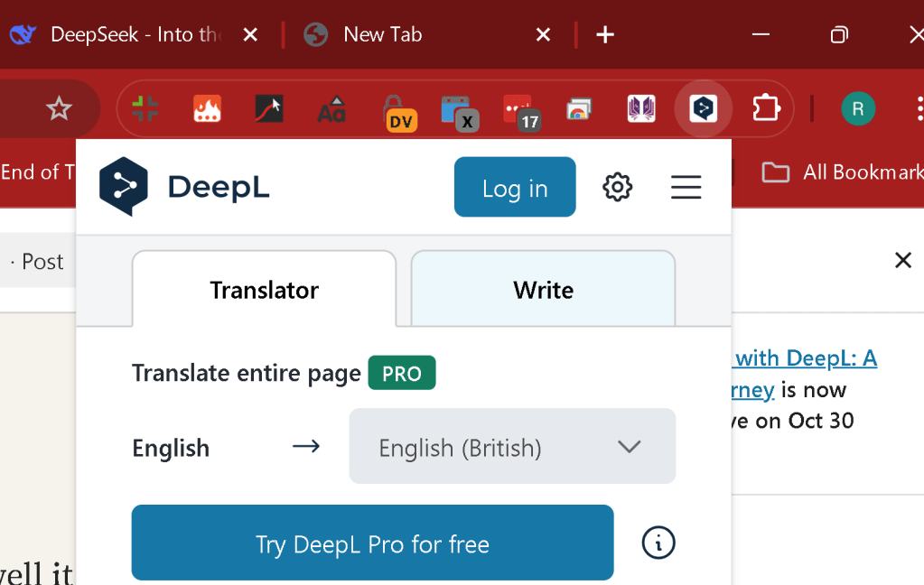Open the English (British) target language dropdown
The width and height of the screenshot is (924, 585).
click(x=512, y=446)
